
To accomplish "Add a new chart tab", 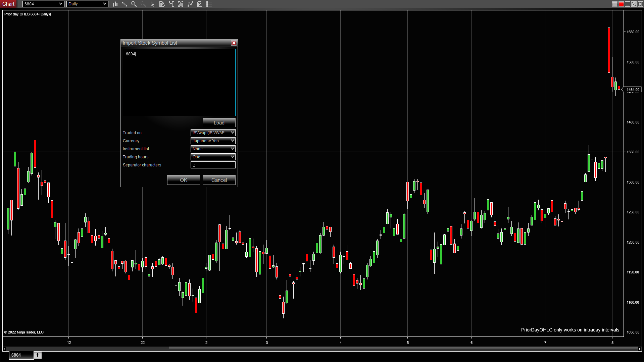I will point(38,355).
